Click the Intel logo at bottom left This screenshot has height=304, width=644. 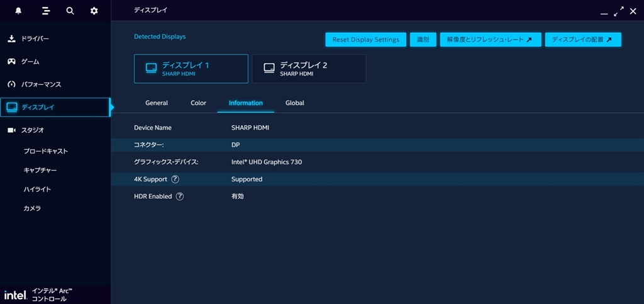coord(15,295)
